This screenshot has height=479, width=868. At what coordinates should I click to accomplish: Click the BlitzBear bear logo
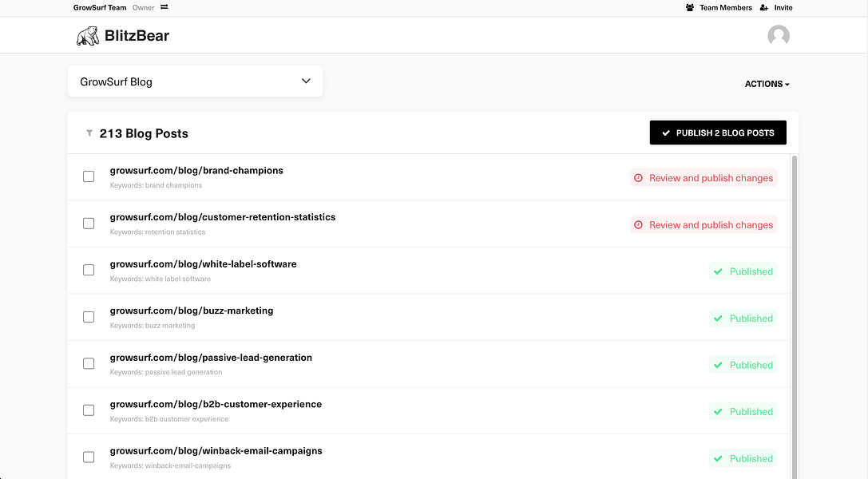click(x=87, y=36)
